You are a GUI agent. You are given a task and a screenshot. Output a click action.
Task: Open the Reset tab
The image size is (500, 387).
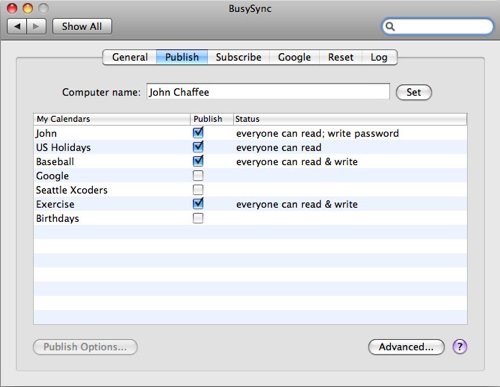click(x=340, y=57)
